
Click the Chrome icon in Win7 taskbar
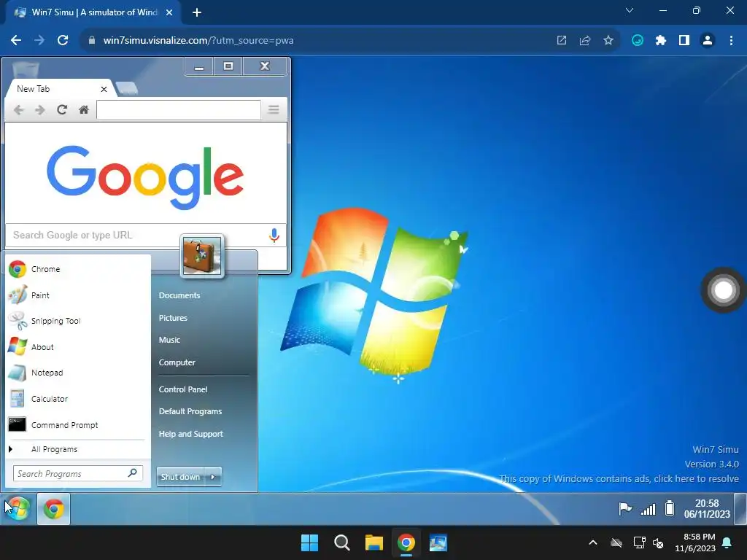coord(54,509)
